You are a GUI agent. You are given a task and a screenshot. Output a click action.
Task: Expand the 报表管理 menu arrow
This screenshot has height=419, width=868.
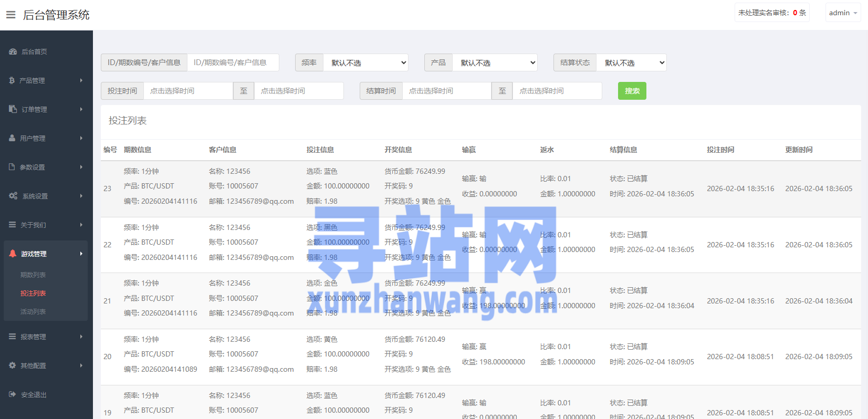(x=81, y=337)
